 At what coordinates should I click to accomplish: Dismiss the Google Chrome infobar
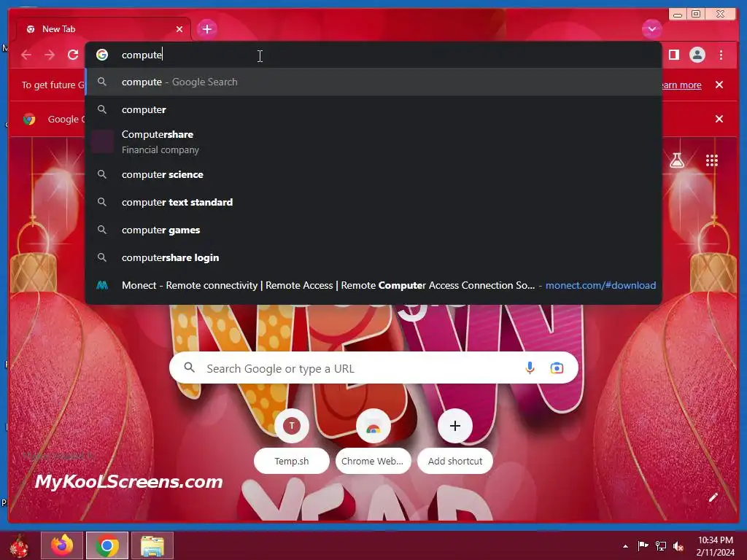click(719, 119)
